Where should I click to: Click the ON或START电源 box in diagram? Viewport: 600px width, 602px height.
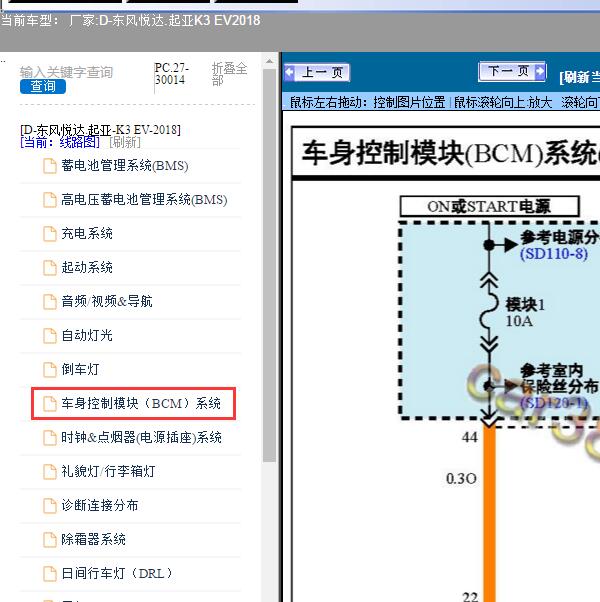489,207
